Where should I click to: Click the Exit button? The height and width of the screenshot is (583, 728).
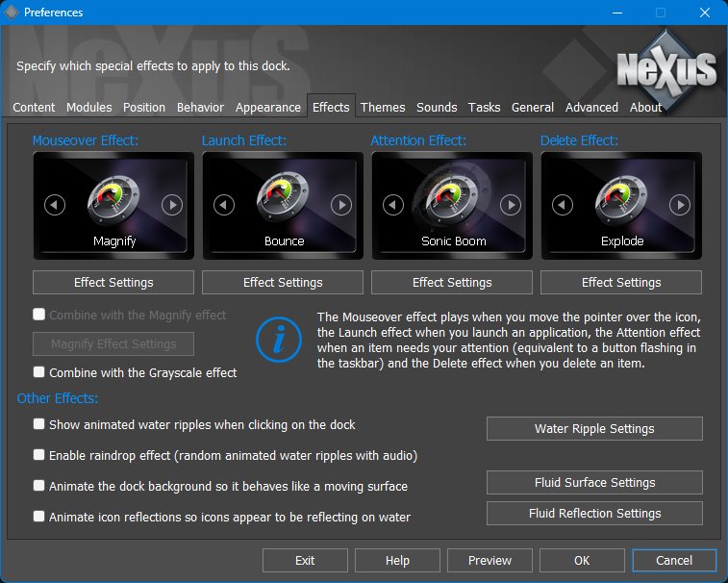[305, 560]
